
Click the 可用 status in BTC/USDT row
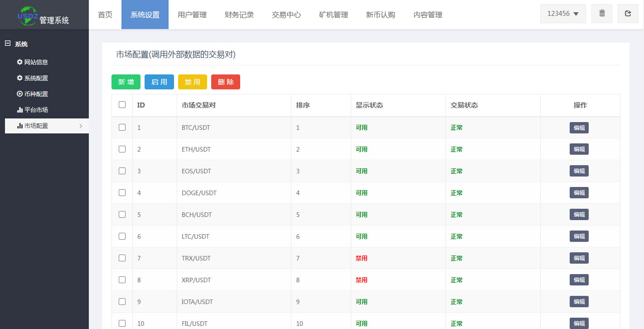[x=362, y=128]
